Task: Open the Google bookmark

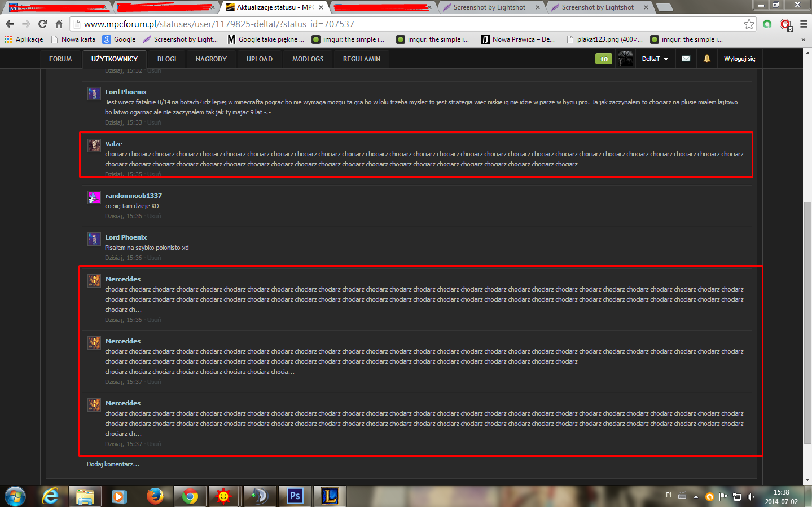Action: click(x=119, y=39)
